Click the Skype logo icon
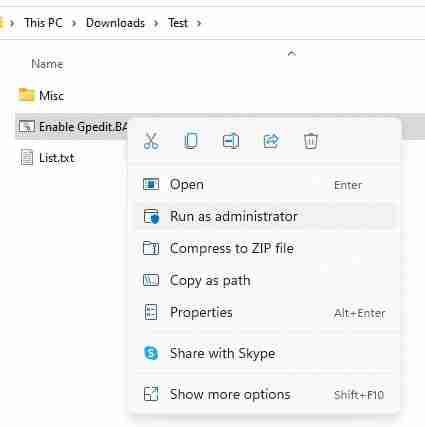The width and height of the screenshot is (425, 427). (x=151, y=353)
